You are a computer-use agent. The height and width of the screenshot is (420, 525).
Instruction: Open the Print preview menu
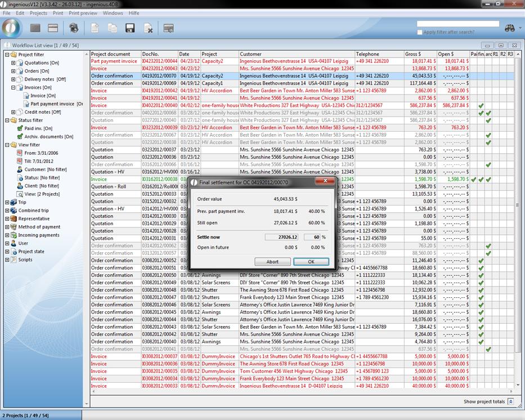(83, 13)
